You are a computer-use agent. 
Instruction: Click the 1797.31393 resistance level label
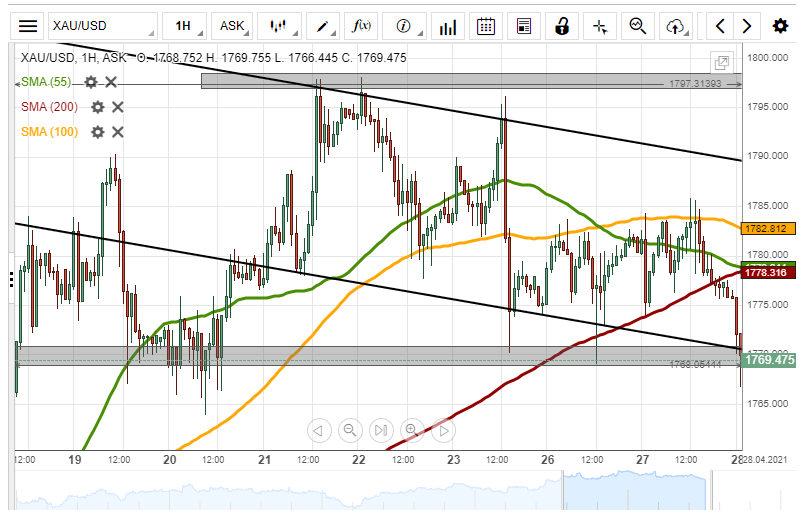[x=695, y=84]
